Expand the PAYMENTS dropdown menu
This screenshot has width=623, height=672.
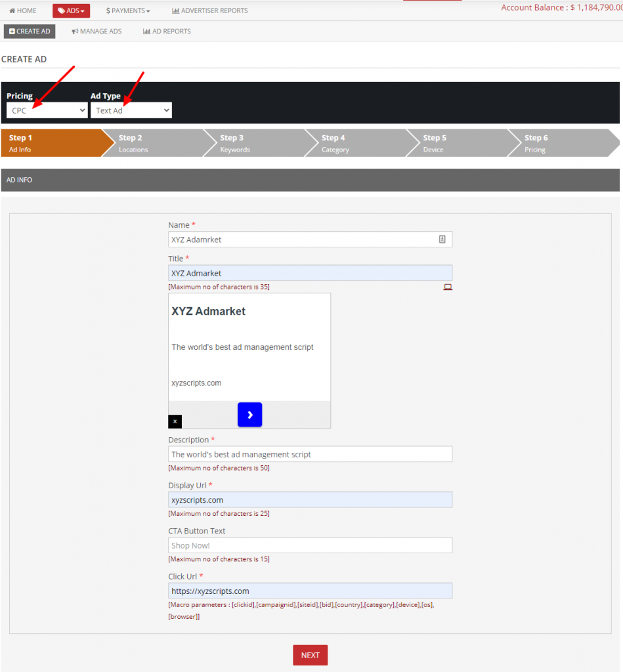(127, 10)
